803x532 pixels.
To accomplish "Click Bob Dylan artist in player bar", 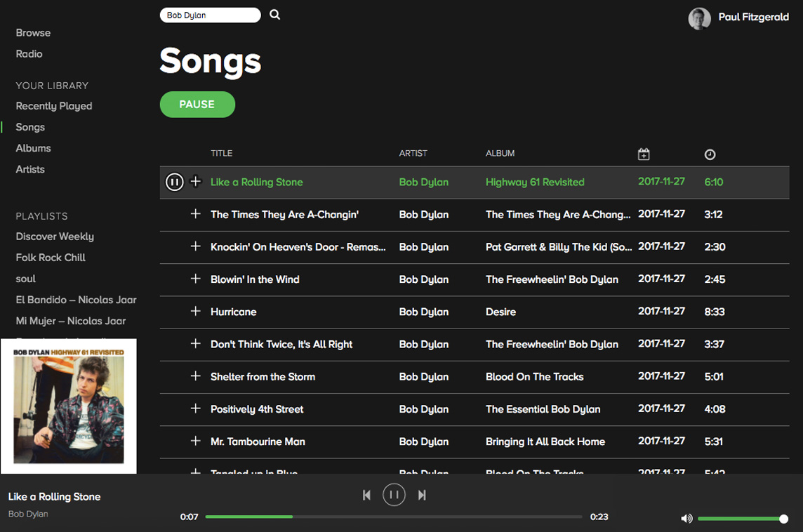I will click(x=28, y=514).
